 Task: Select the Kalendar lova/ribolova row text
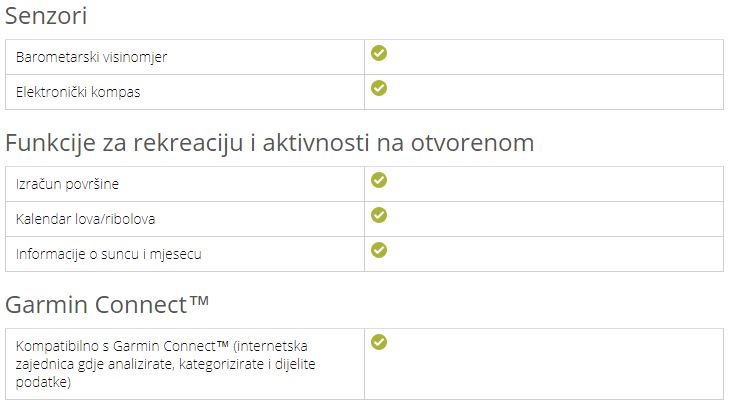[x=85, y=219]
